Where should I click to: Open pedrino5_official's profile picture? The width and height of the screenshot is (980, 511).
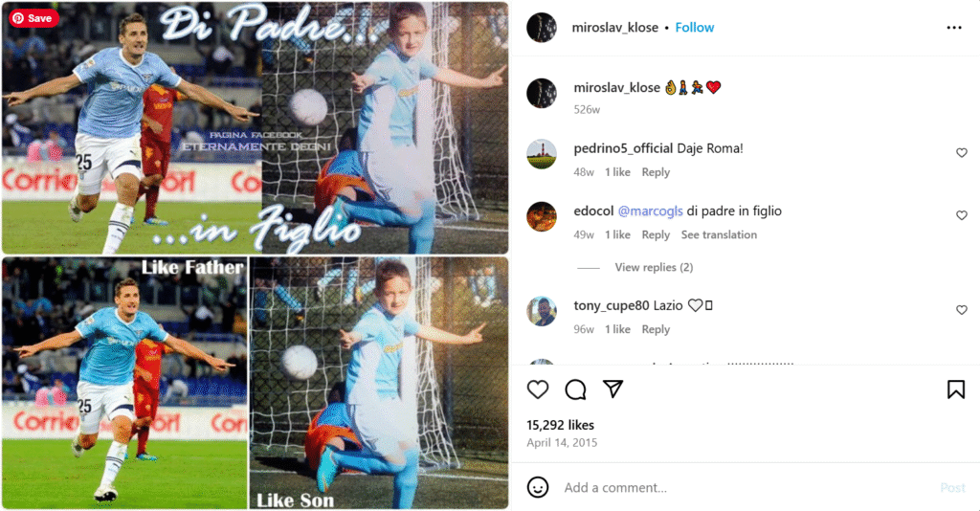(542, 154)
